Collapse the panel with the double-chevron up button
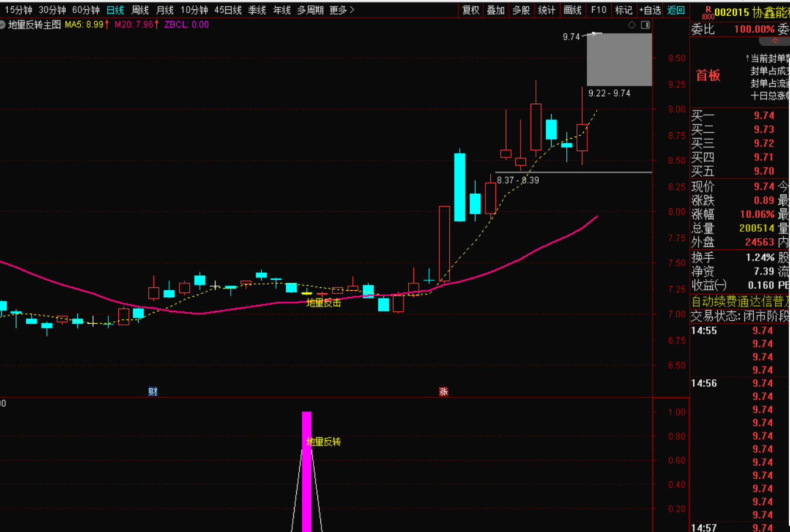This screenshot has width=790, height=532. coord(775,42)
